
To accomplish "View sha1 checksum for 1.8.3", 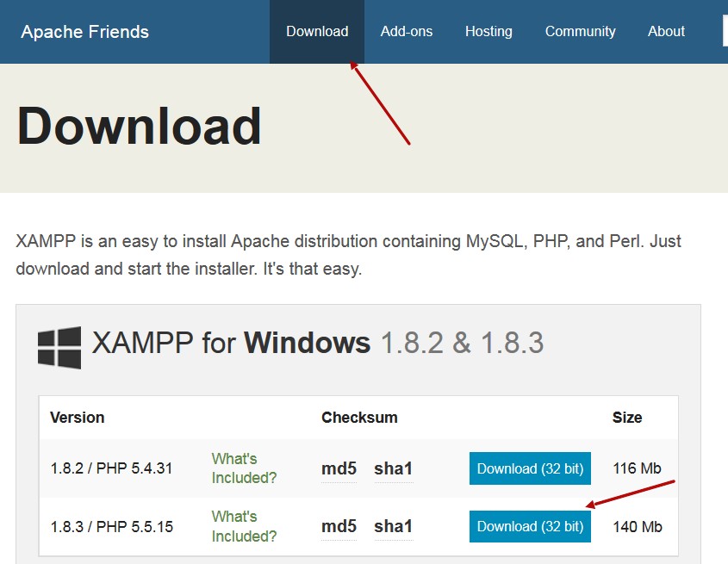I will click(393, 526).
